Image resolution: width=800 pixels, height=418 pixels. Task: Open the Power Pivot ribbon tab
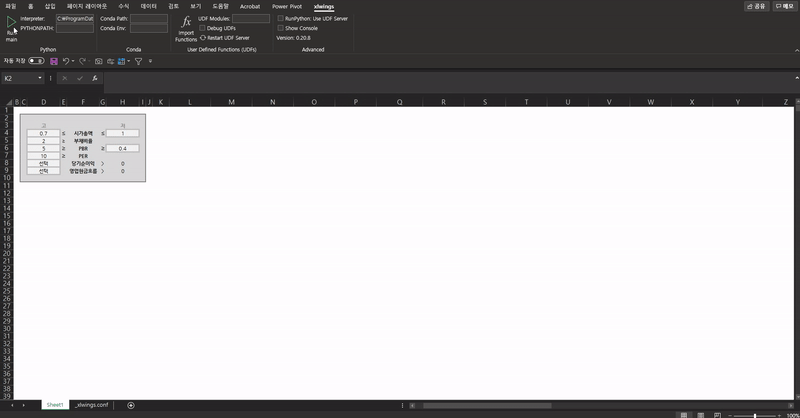(x=287, y=6)
